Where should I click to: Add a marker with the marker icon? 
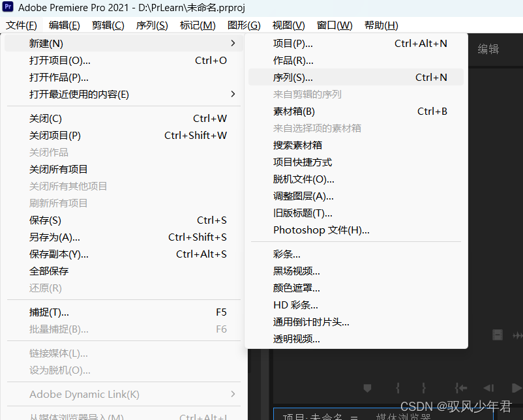[367, 388]
